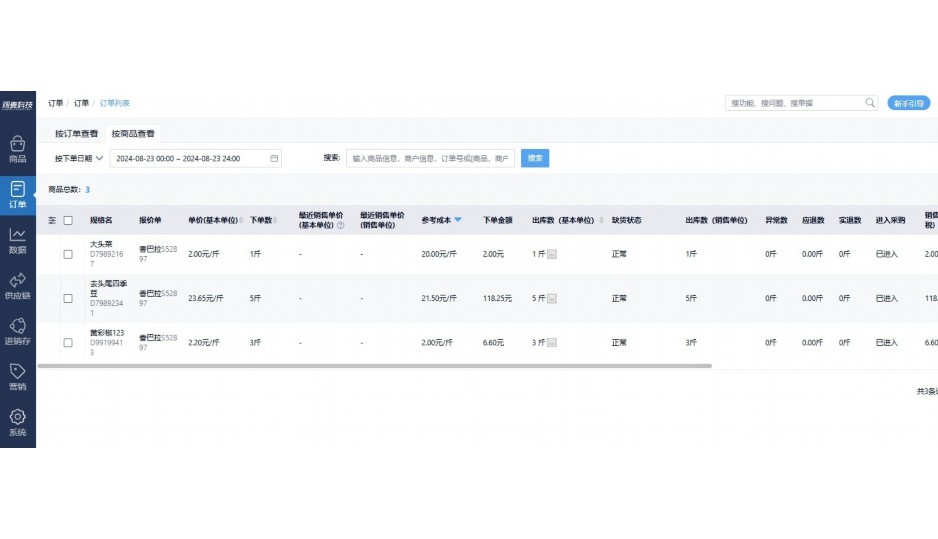
Task: Tick the select-all checkbox in table header
Action: point(68,220)
